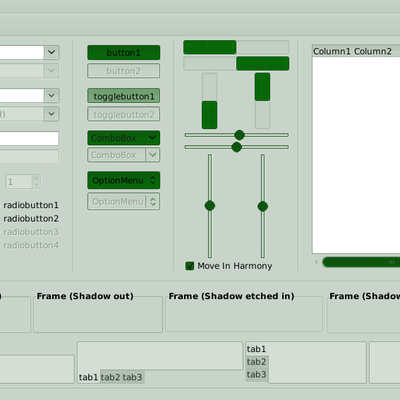The height and width of the screenshot is (400, 400).
Task: Switch to tab2 in the left-tabbed notebook
Action: pos(257,362)
